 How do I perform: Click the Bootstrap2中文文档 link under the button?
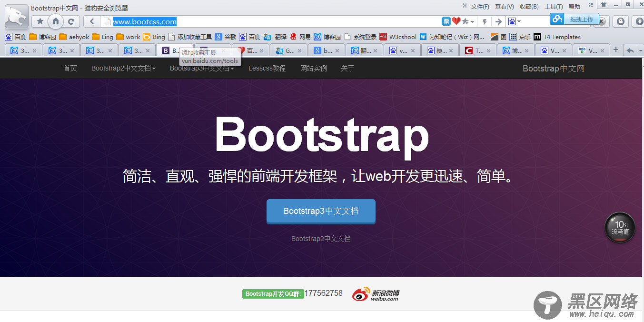pyautogui.click(x=321, y=239)
